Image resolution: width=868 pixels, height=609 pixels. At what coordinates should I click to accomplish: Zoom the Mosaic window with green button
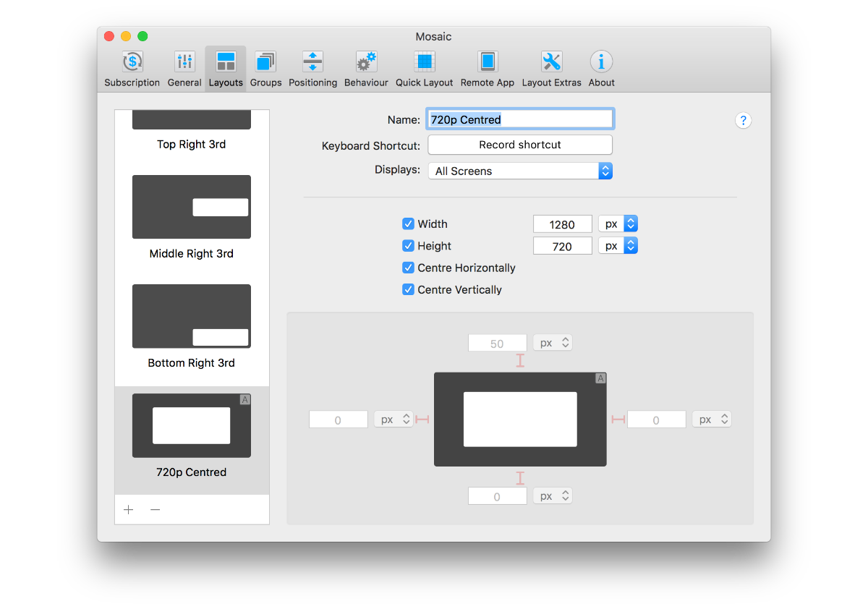(142, 36)
